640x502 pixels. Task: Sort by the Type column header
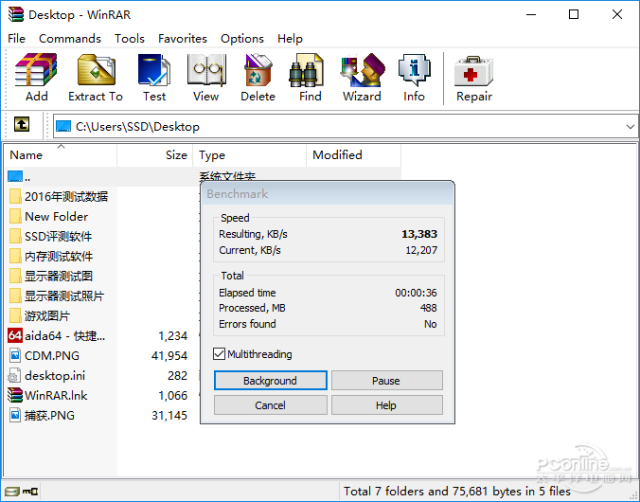click(x=249, y=155)
